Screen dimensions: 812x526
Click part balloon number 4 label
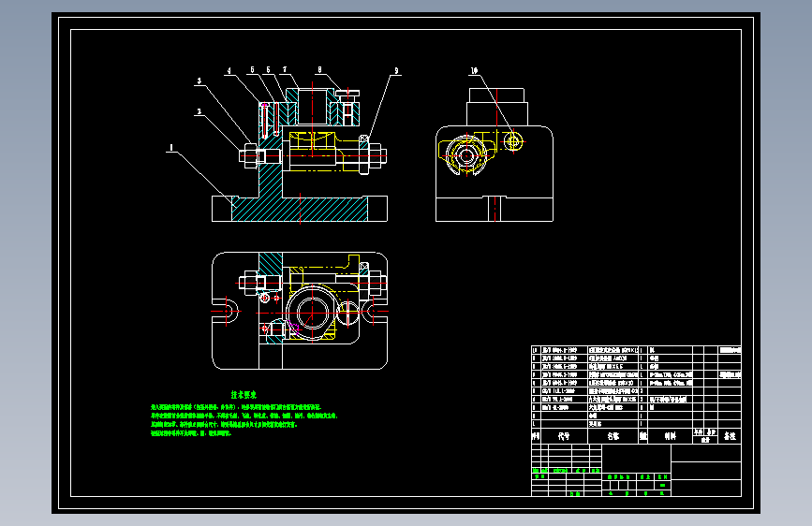[229, 71]
